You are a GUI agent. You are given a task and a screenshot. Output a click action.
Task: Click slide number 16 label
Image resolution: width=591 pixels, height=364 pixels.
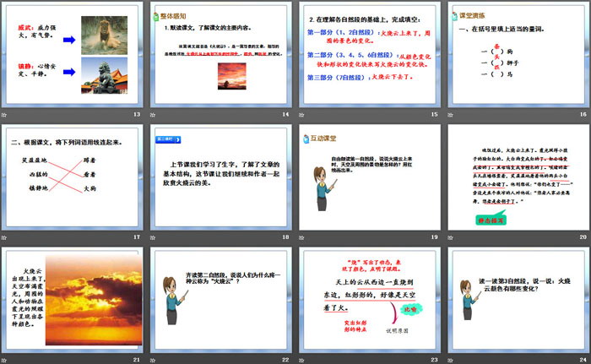583,114
